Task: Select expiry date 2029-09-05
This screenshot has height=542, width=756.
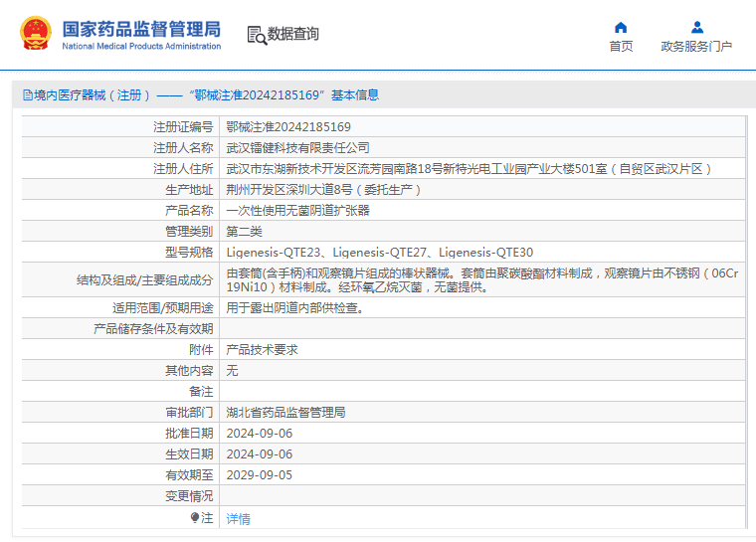Action: click(x=260, y=475)
